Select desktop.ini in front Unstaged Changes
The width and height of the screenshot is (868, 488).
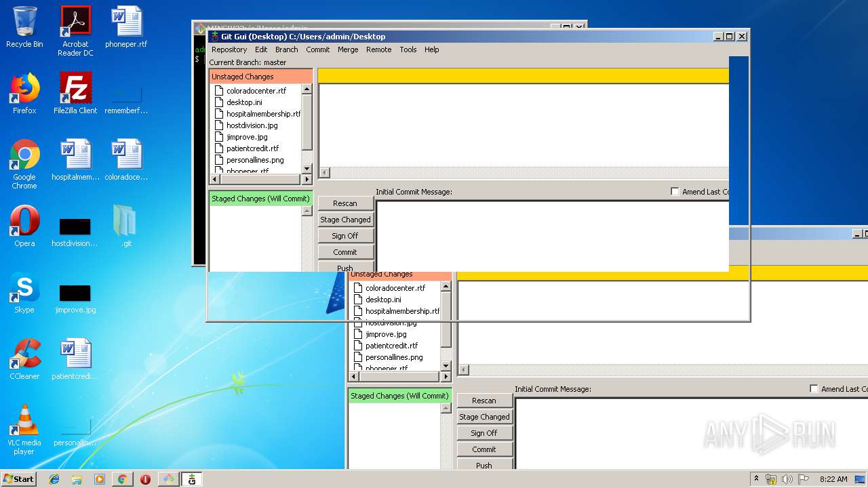click(x=244, y=102)
